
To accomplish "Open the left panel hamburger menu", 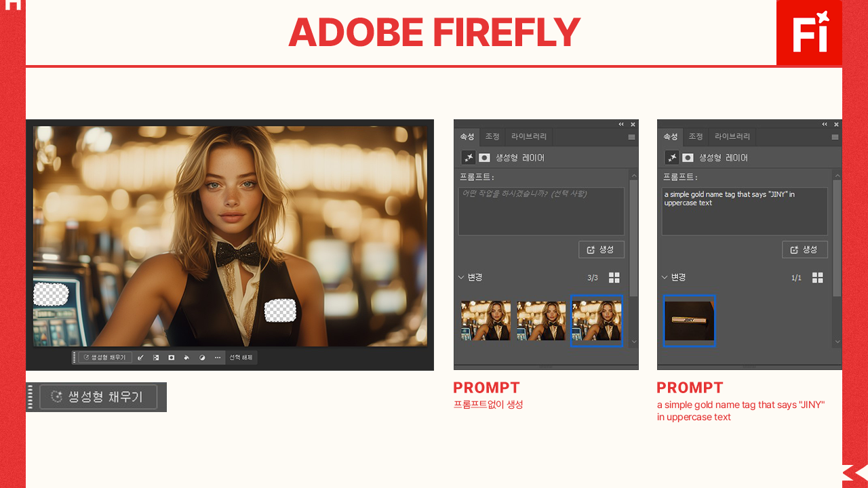I will click(631, 137).
